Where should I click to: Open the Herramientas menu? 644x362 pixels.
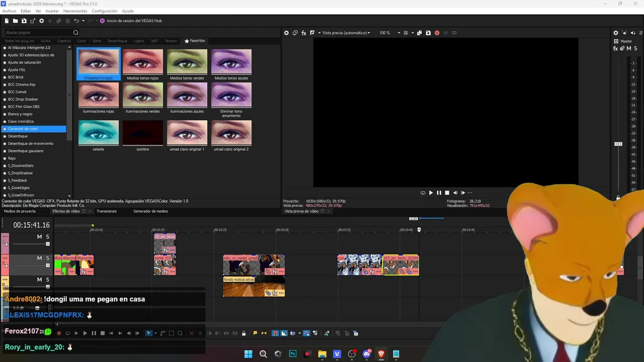pos(75,11)
